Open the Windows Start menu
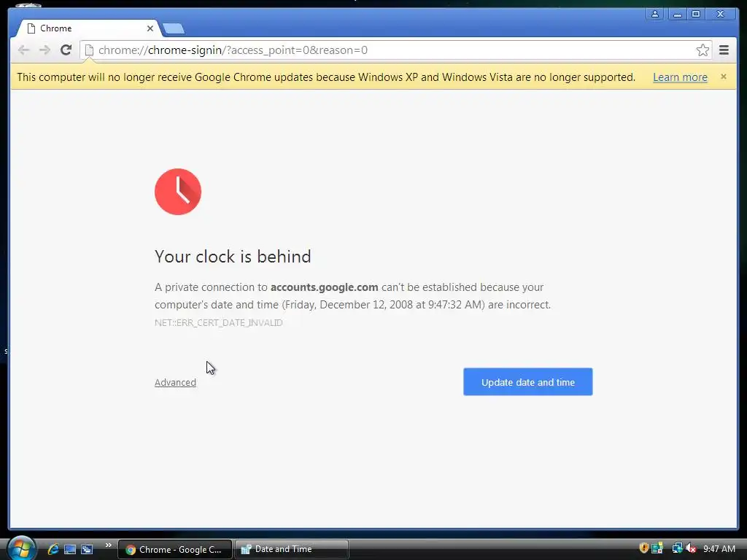Screen dimensions: 747x560 21,548
